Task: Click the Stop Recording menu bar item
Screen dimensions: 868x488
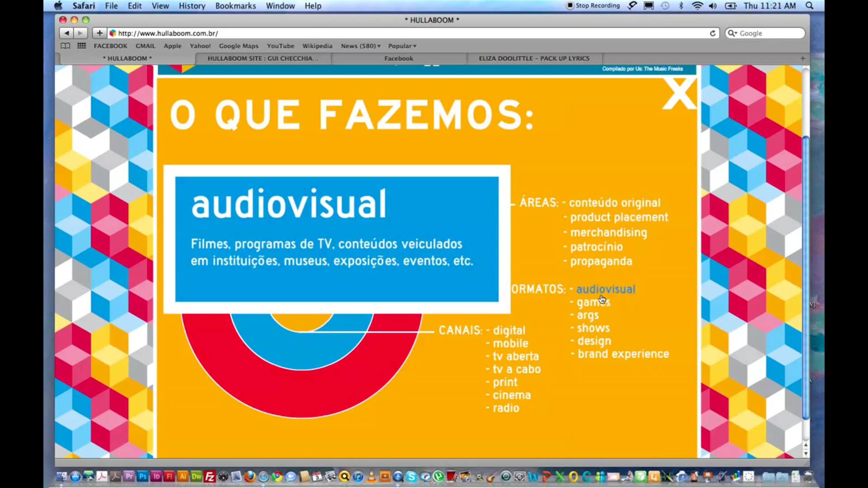Action: click(594, 5)
